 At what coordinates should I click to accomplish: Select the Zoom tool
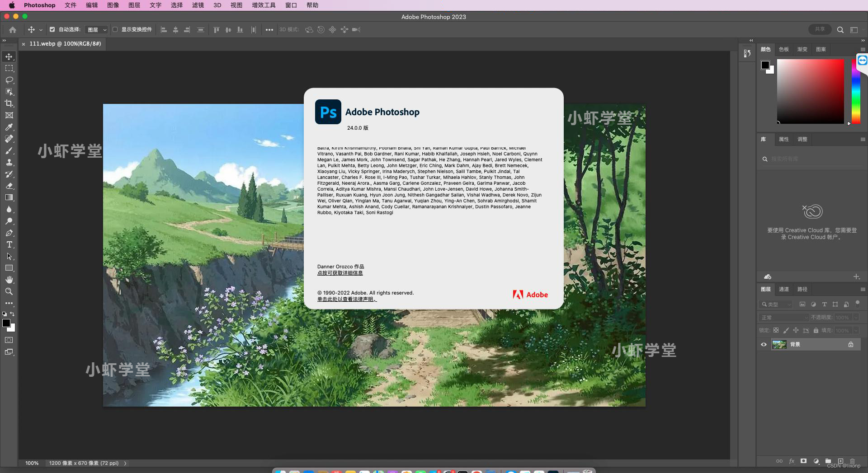pos(9,291)
